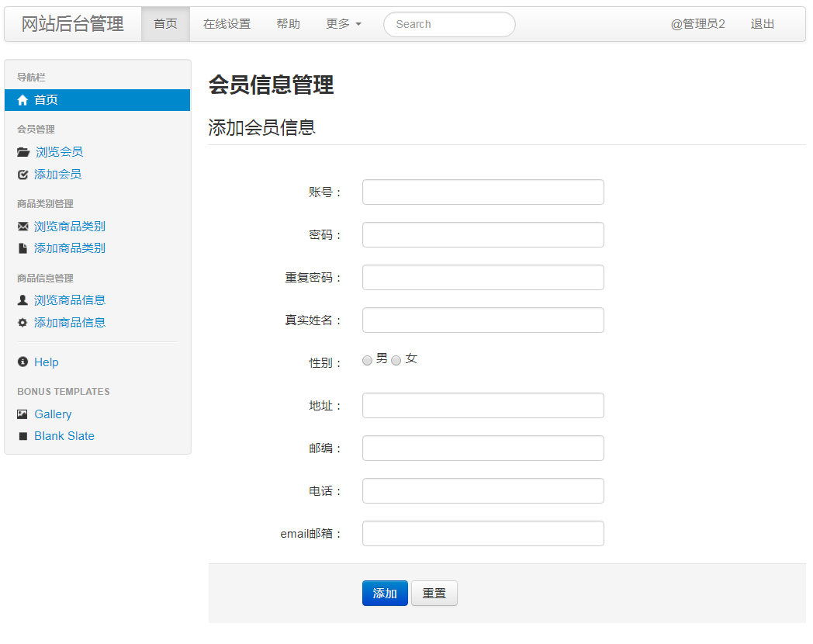Open 帮助 in the top navbar
Screen dimensions: 813x644
(x=288, y=24)
